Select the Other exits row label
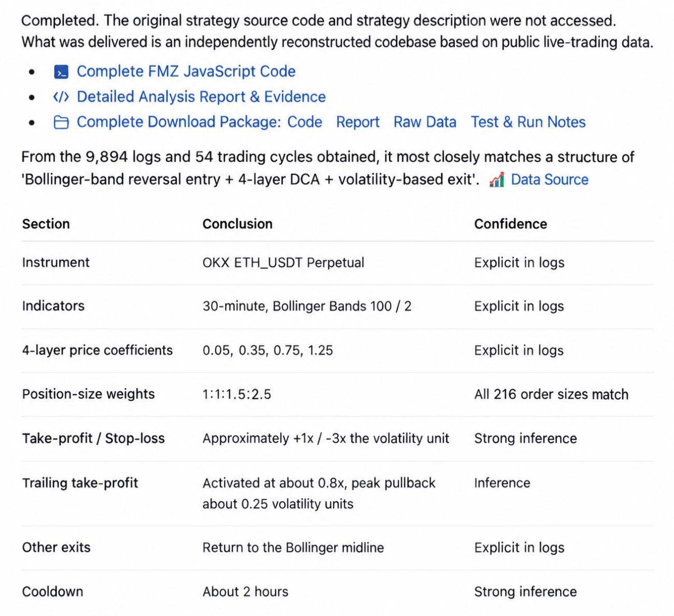Viewport: 674px width, 616px height. [56, 548]
